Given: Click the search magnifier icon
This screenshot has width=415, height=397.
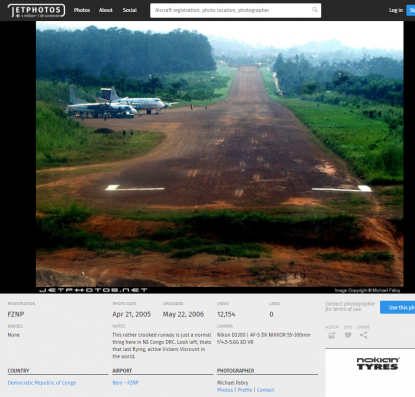Looking at the screenshot, I should 315,10.
